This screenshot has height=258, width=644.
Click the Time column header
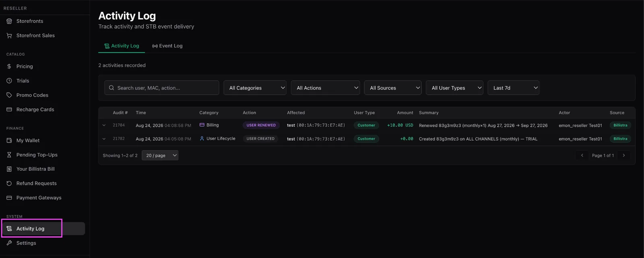(141, 113)
